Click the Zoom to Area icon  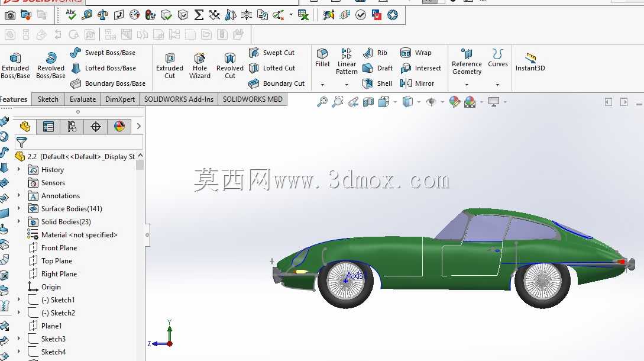point(338,102)
